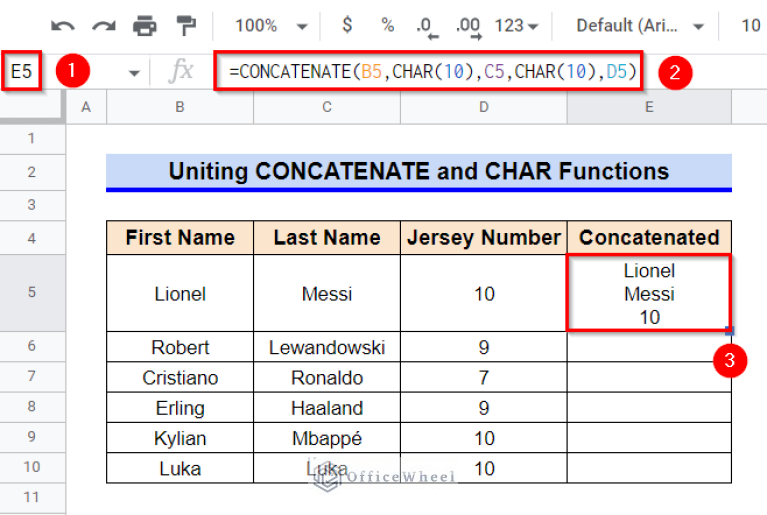This screenshot has height=515, width=767.
Task: Click the Name box showing E5
Action: click(x=22, y=72)
